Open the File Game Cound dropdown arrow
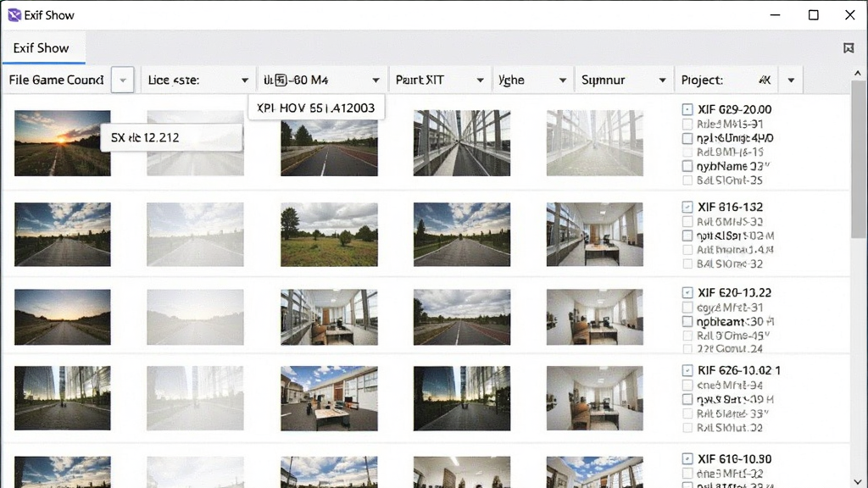 coord(123,80)
